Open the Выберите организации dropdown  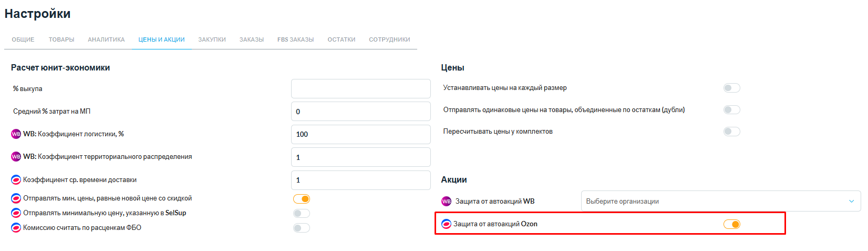(x=721, y=201)
